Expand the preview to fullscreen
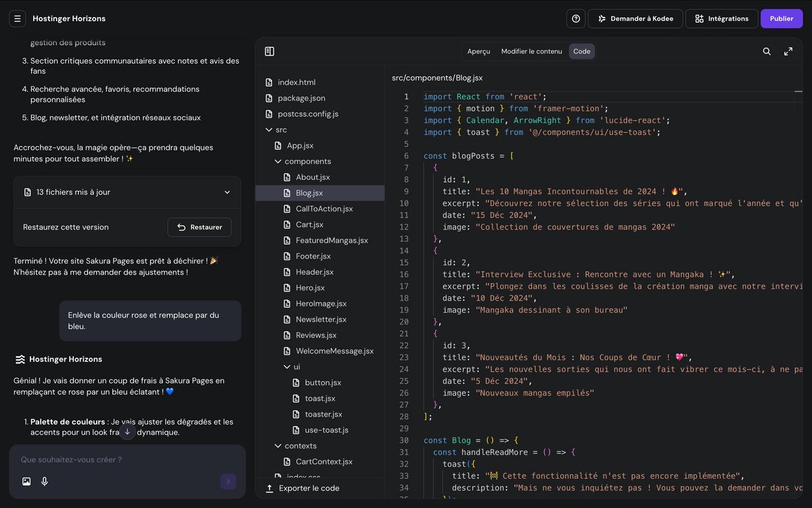This screenshot has width=812, height=508. [788, 51]
